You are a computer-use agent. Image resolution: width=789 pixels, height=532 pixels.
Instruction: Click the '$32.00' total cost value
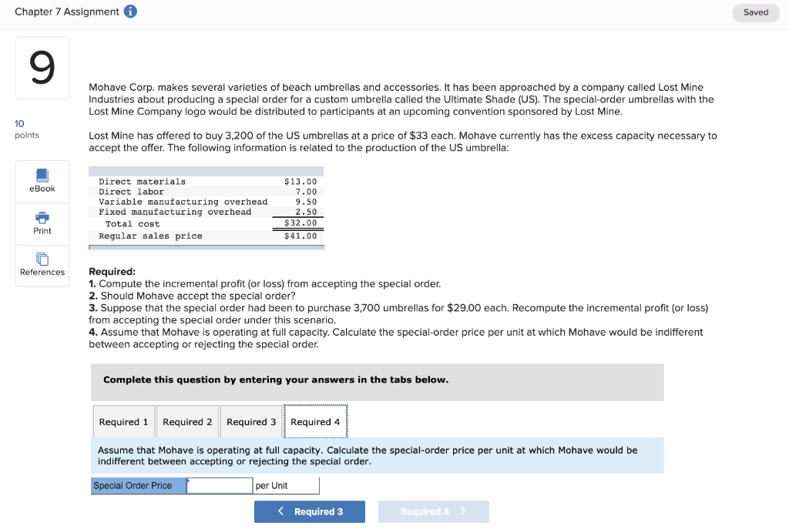click(x=300, y=223)
